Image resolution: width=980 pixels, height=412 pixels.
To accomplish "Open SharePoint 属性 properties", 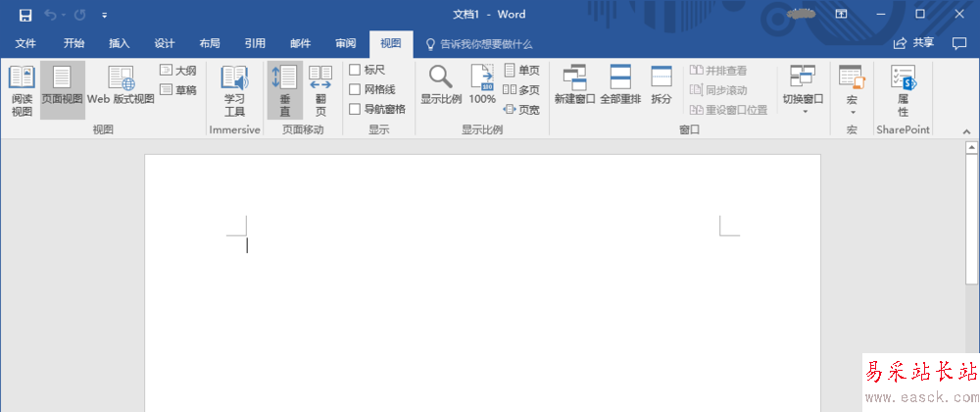I will (x=904, y=91).
